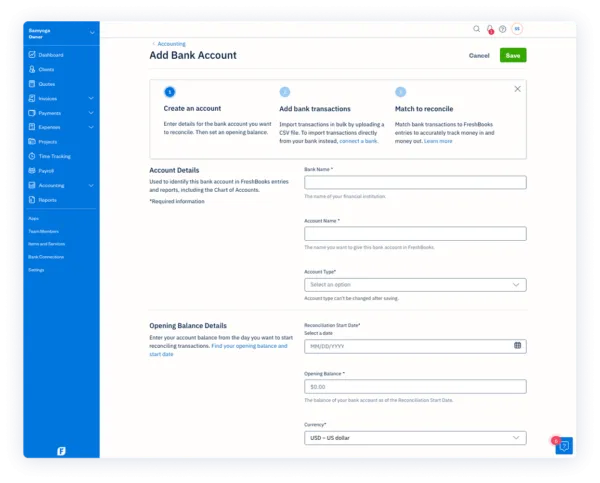Open the calendar date picker icon
600x483 pixels.
[x=517, y=346]
